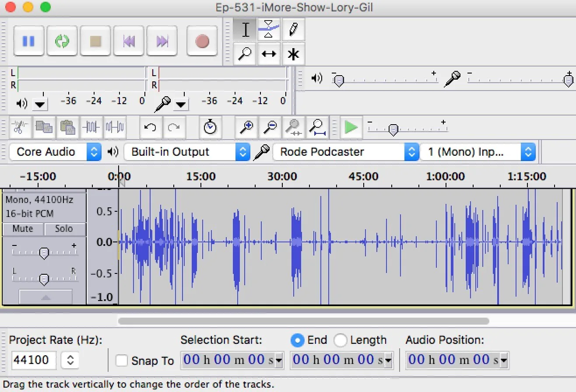
Task: Solo the audio track
Action: (x=64, y=229)
